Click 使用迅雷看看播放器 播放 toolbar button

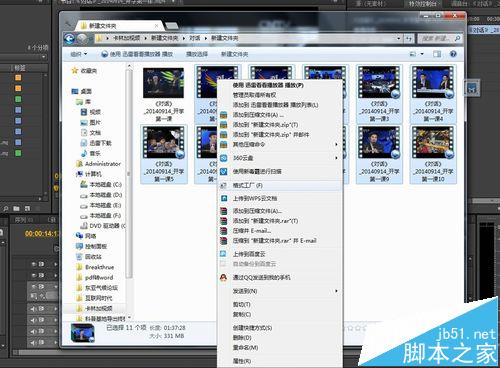coord(137,54)
